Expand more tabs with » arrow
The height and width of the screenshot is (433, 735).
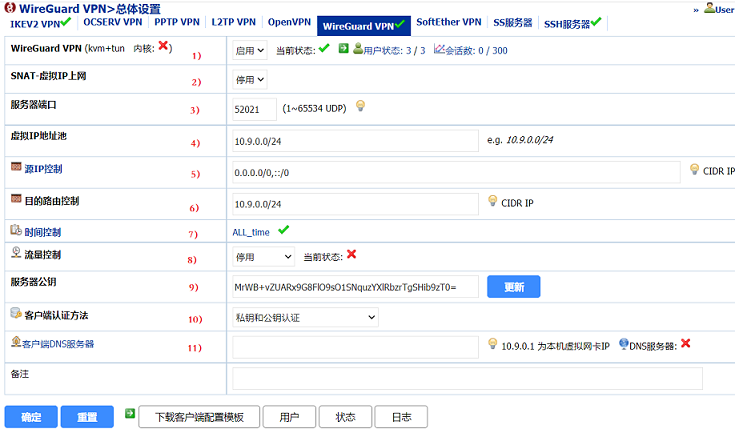pyautogui.click(x=696, y=10)
